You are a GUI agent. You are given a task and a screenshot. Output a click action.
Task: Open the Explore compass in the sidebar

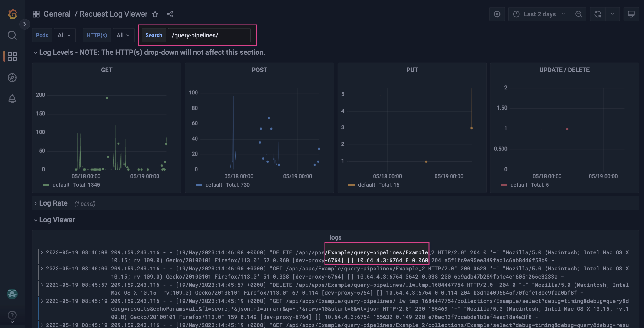[x=12, y=78]
